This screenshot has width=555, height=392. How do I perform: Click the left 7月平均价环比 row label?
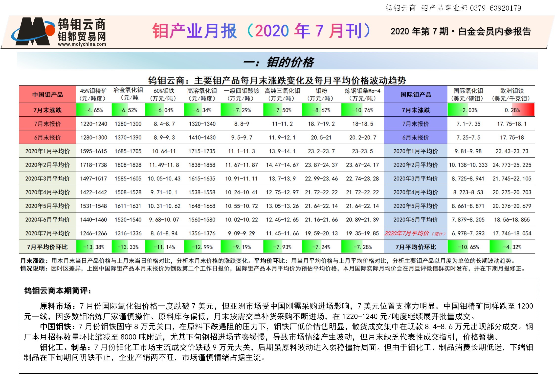pos(47,247)
